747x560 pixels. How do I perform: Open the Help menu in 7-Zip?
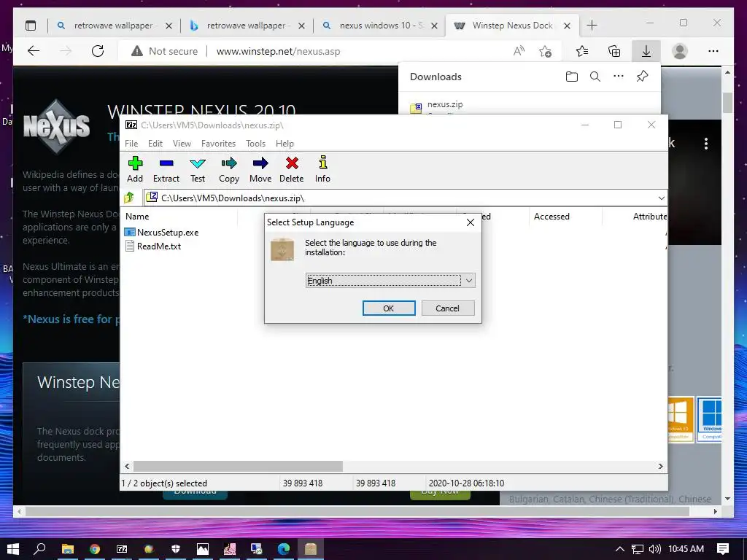pos(285,144)
